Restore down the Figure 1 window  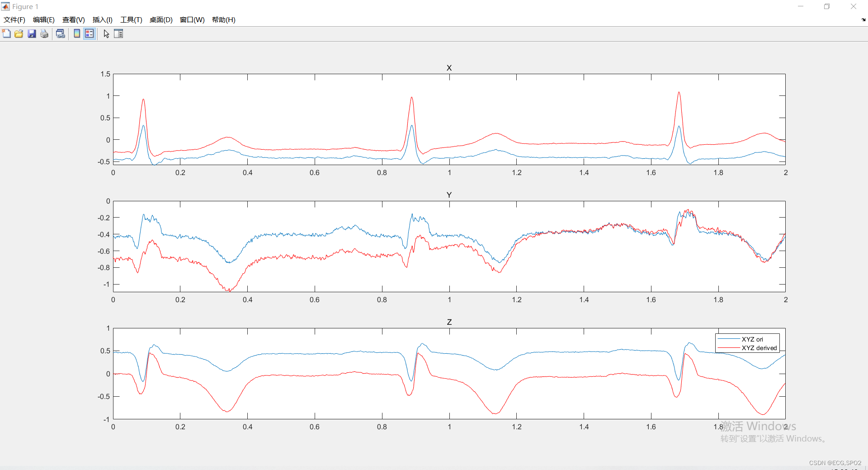827,6
